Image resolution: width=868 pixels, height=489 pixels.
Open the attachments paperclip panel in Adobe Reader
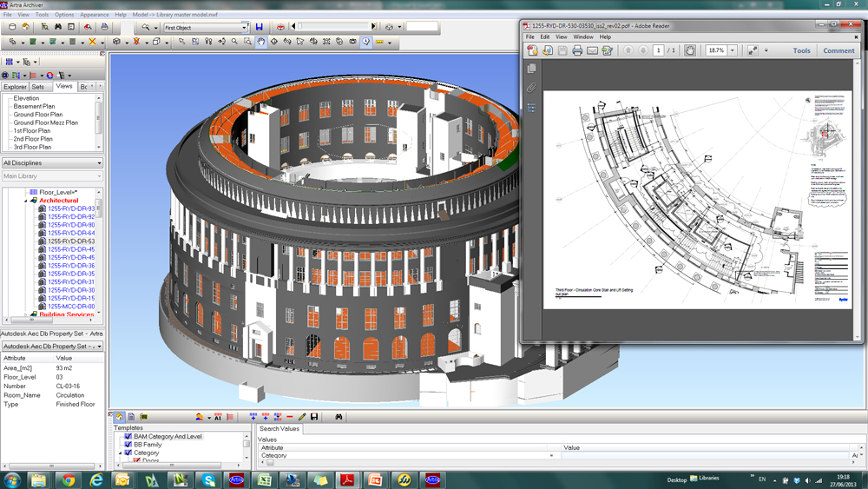click(531, 88)
